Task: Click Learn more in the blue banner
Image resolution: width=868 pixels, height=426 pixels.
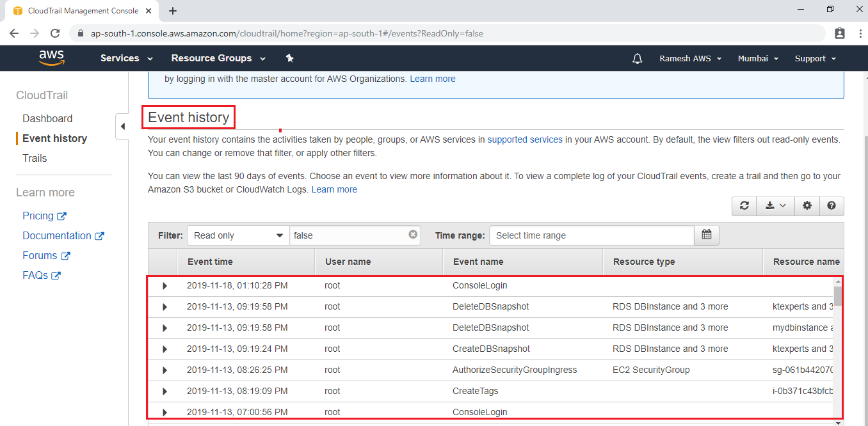Action: 433,79
